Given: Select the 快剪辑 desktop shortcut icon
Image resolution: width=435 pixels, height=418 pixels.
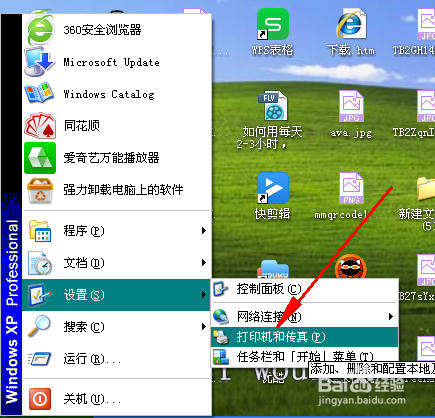Looking at the screenshot, I should (273, 188).
